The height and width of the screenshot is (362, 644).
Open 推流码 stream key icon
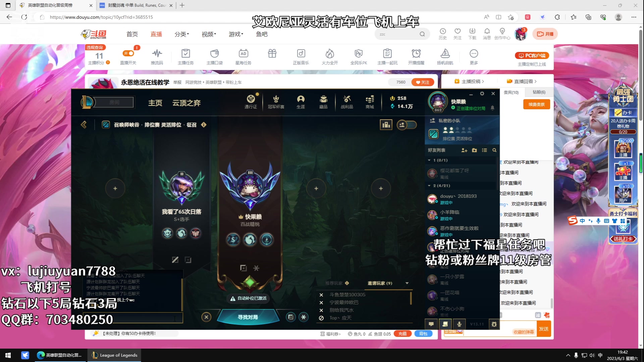pos(157,56)
